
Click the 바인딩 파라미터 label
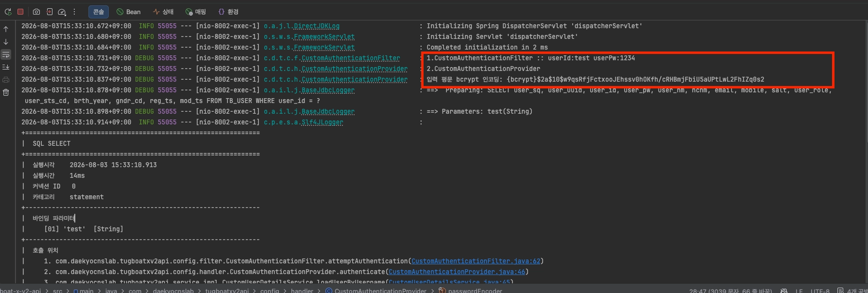coord(53,219)
